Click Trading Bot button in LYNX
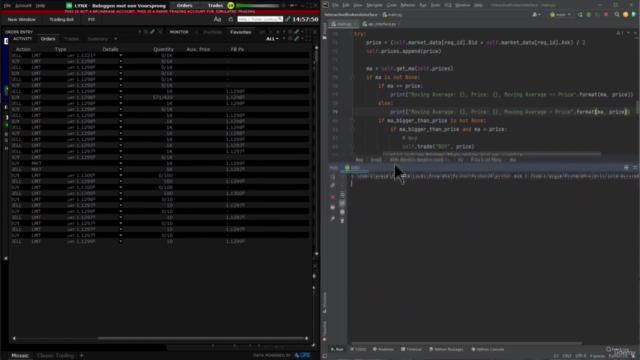Screen dimensions: 640x360 pos(61,20)
